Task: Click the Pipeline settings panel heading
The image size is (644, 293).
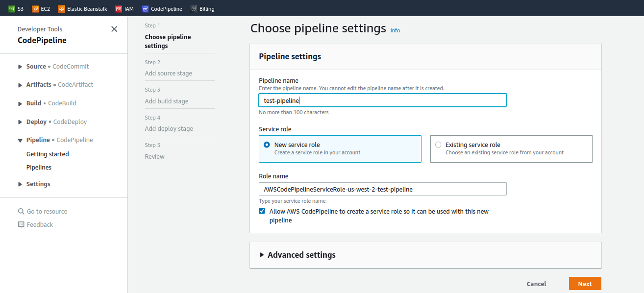Action: [x=290, y=56]
